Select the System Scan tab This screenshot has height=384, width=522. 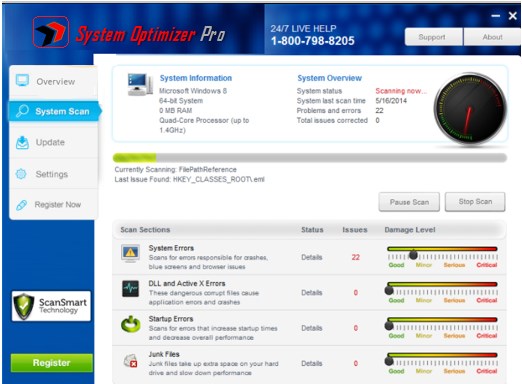point(54,111)
